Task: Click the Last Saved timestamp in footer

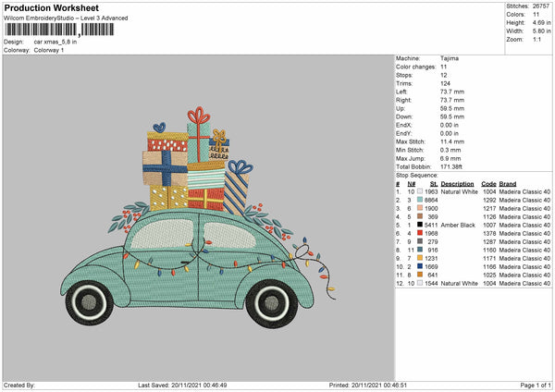Action: point(180,385)
